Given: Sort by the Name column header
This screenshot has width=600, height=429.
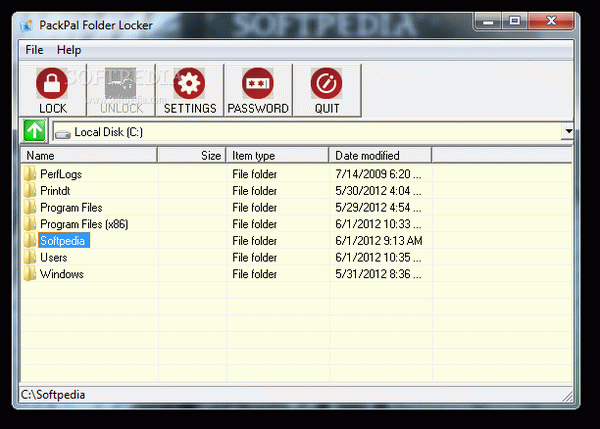Looking at the screenshot, I should 89,155.
